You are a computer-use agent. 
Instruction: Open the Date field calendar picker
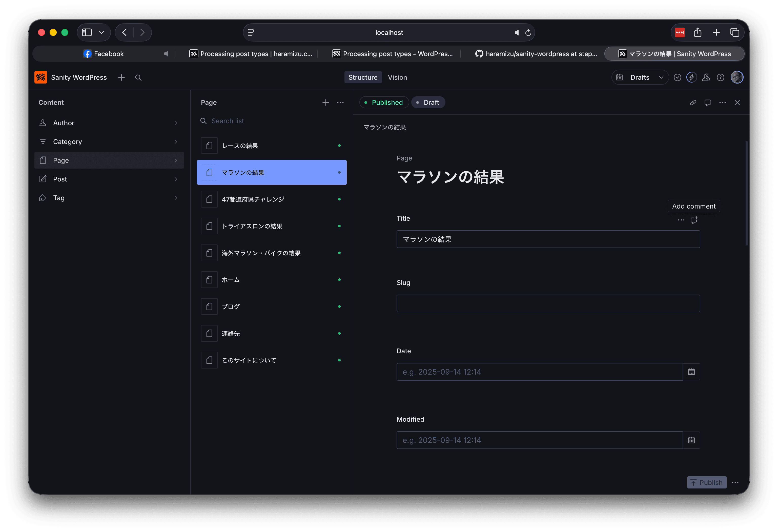pos(691,372)
